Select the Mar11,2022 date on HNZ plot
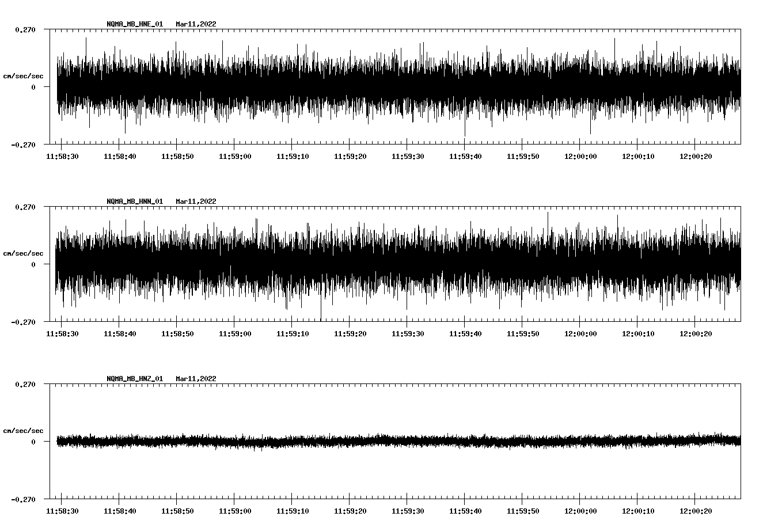 pyautogui.click(x=196, y=379)
